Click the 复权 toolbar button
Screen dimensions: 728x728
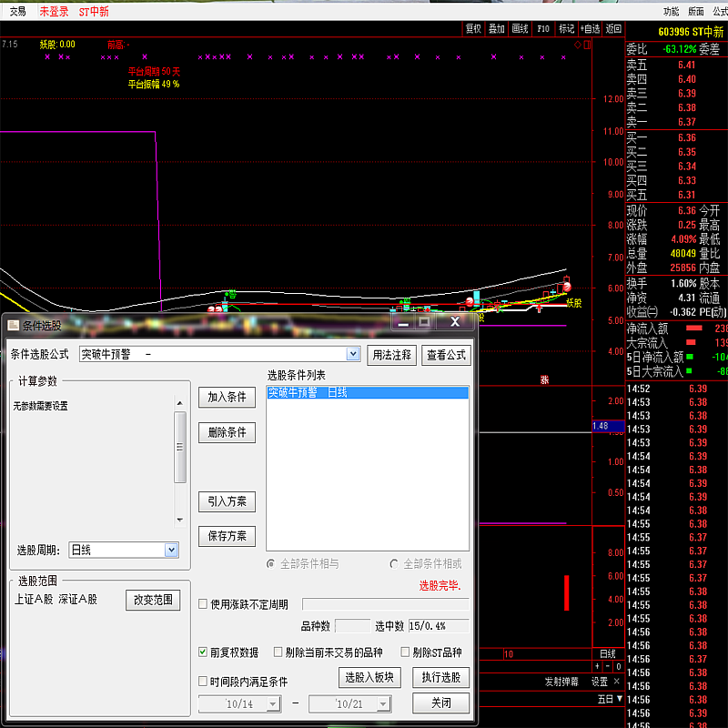pyautogui.click(x=473, y=29)
